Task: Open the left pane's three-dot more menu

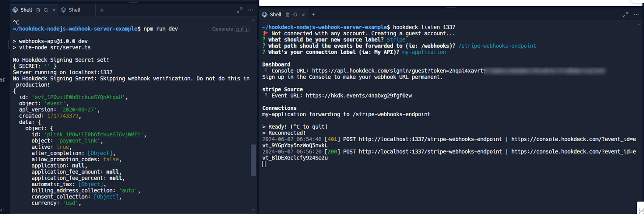Action: pos(251,10)
